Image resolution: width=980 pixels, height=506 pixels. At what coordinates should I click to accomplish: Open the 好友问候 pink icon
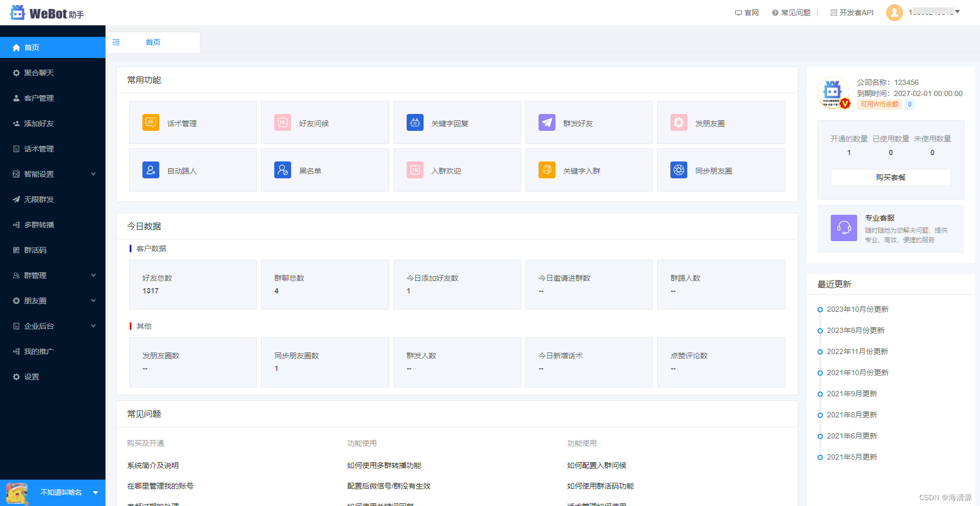(x=283, y=122)
